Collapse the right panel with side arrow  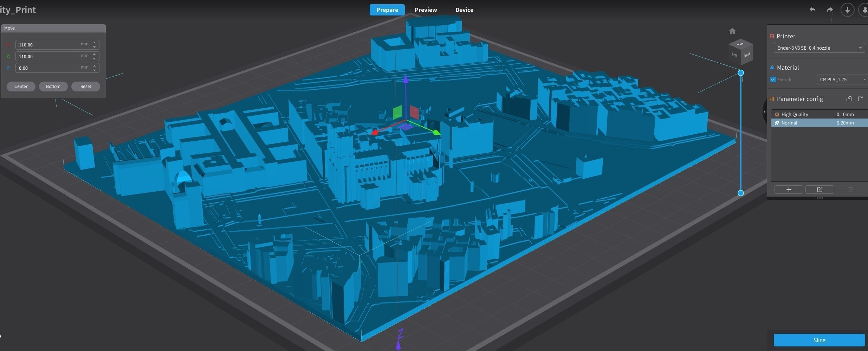(764, 112)
